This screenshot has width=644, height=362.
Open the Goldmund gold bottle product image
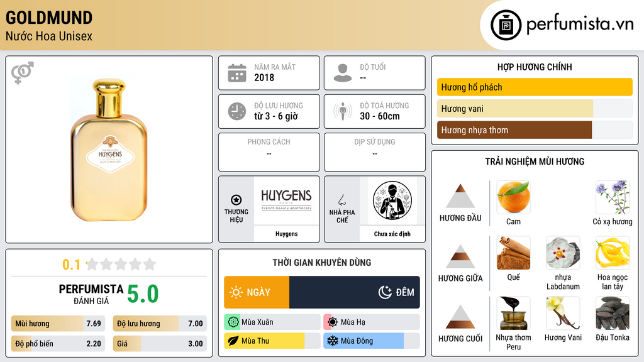[x=109, y=150]
